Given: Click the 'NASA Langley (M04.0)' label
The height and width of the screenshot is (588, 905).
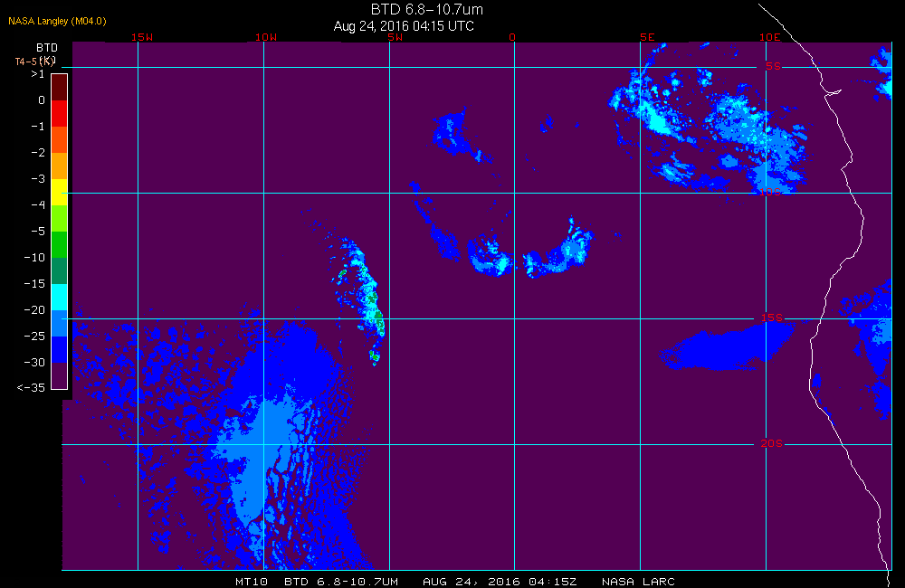Looking at the screenshot, I should coord(57,21).
